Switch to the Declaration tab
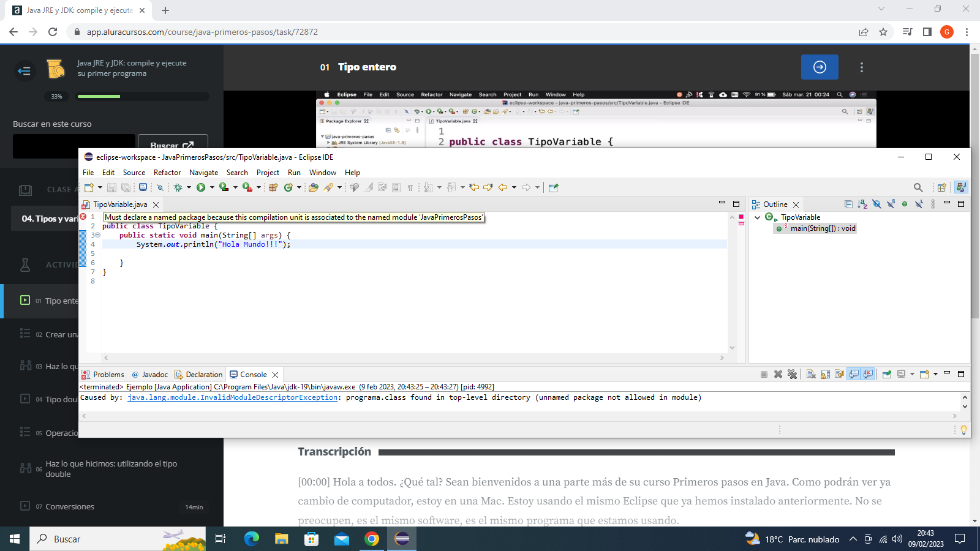Viewport: 980px width, 551px height. [x=198, y=375]
